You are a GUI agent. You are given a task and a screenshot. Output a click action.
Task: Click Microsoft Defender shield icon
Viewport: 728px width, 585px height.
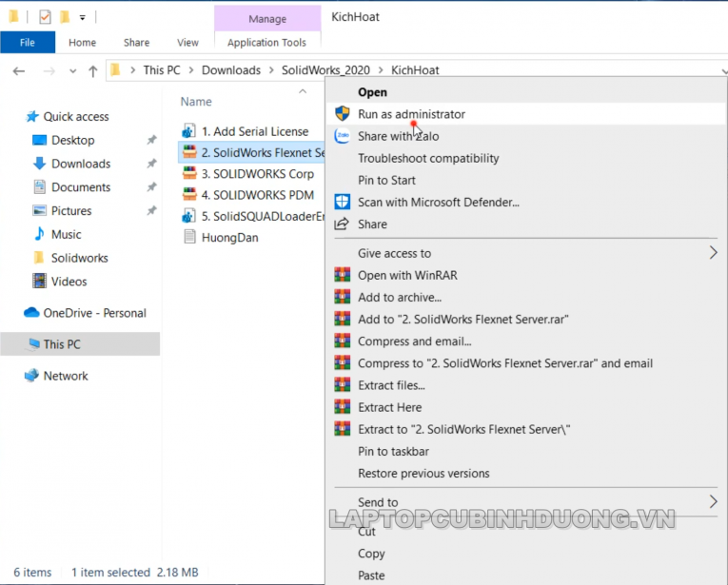coord(343,202)
